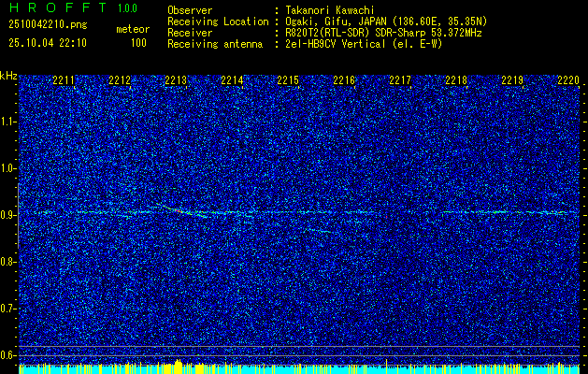Screen dimensions: 588x374
Task: Click the meteor label
Action: 133,29
